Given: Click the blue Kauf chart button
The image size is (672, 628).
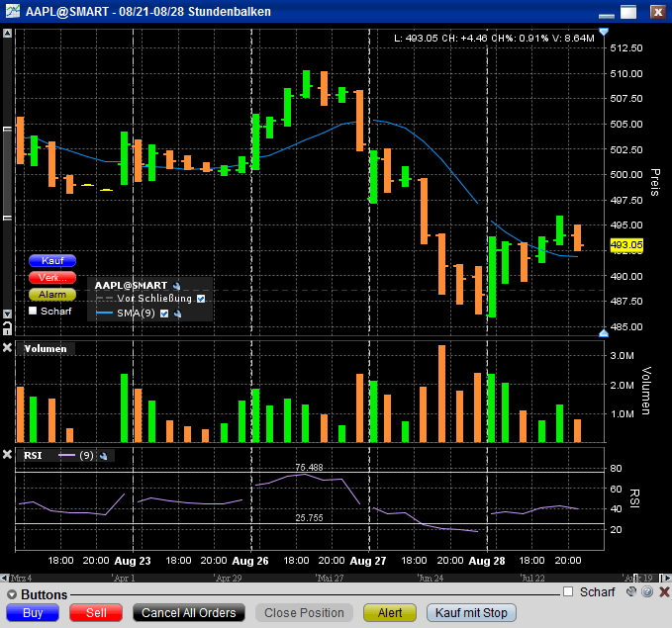Looking at the screenshot, I should [x=52, y=260].
